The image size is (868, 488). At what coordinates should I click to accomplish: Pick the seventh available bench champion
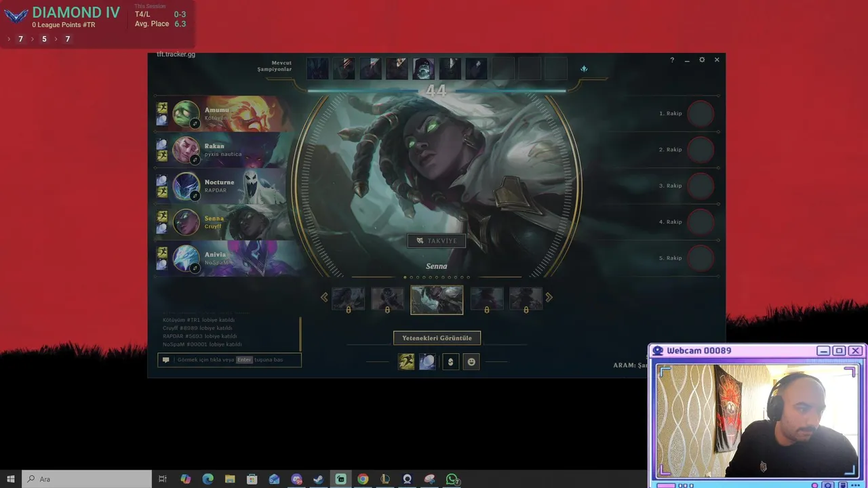[477, 68]
